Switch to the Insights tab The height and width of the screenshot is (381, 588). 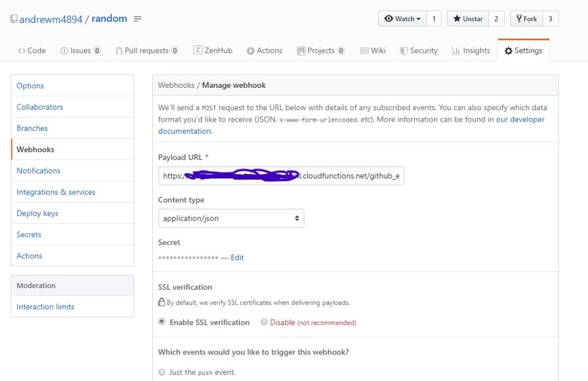coord(471,50)
